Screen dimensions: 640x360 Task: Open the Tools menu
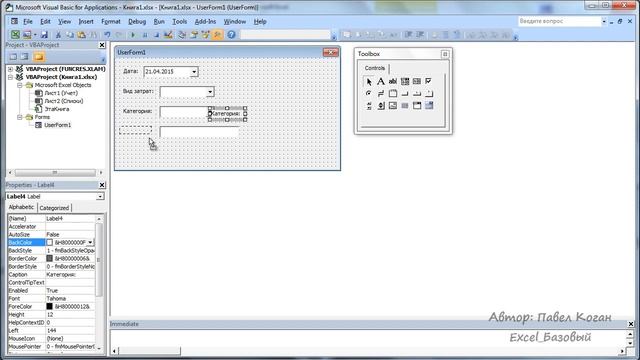tap(179, 22)
